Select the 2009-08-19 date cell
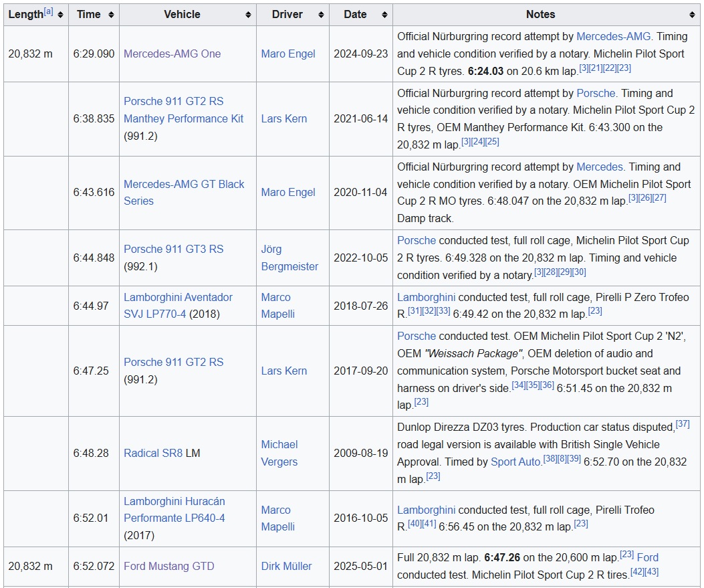704x588 pixels. pos(360,454)
